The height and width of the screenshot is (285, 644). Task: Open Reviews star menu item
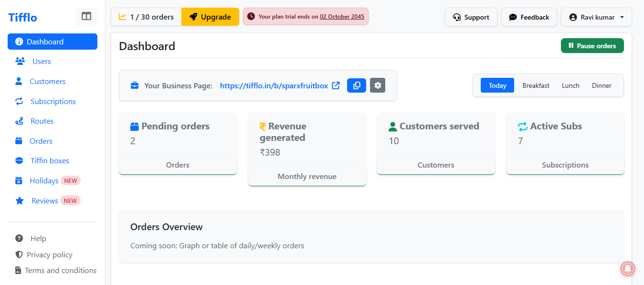pyautogui.click(x=44, y=201)
